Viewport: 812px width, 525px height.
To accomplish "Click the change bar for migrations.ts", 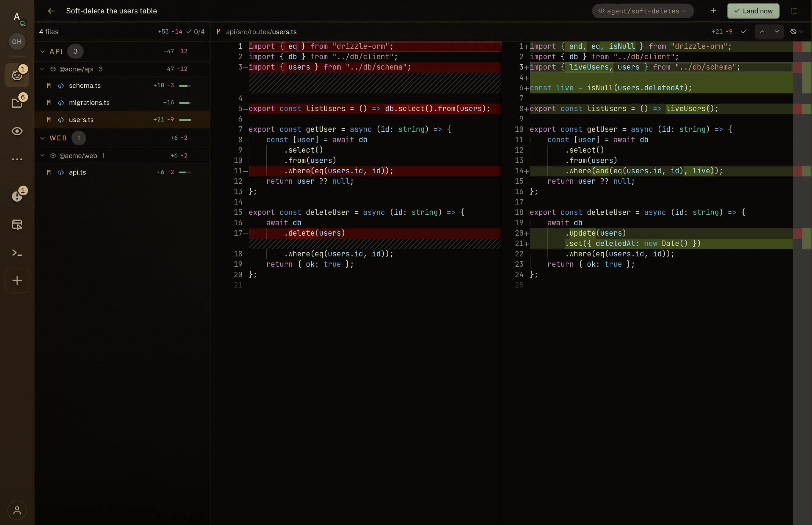I will tap(185, 103).
